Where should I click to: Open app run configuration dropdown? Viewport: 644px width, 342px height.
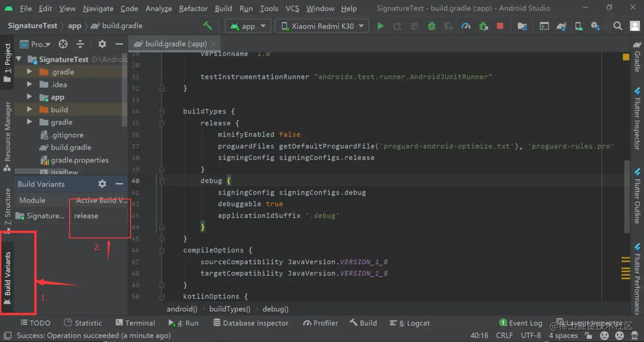248,26
